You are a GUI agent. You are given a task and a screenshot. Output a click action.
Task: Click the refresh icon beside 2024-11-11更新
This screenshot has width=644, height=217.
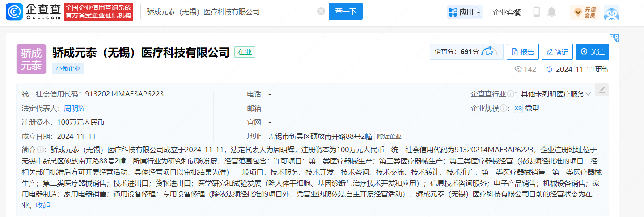point(550,69)
